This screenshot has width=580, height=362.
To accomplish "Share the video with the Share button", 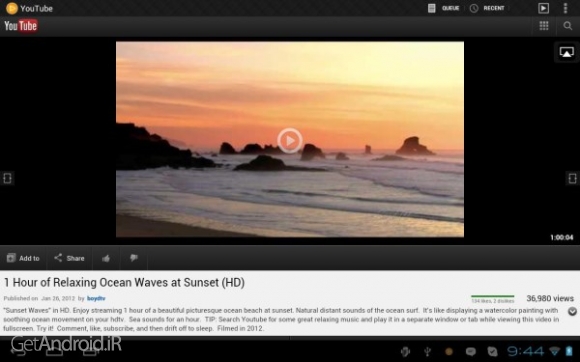I will 69,258.
